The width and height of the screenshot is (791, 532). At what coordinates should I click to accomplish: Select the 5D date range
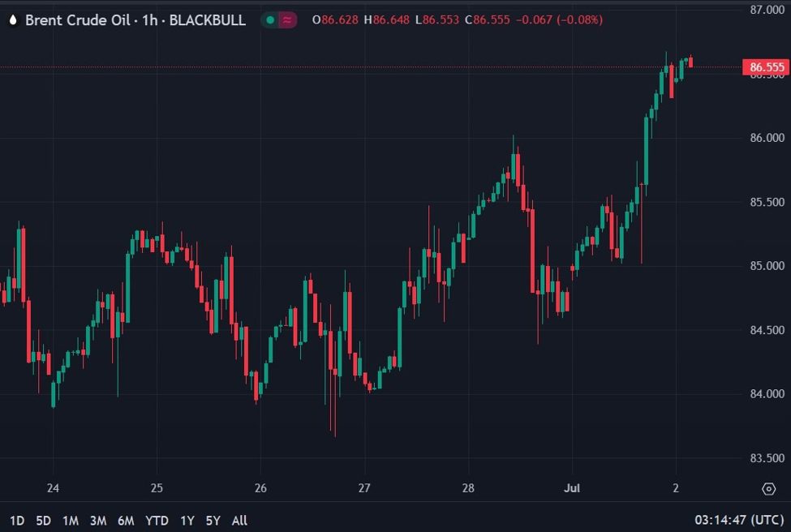[x=44, y=521]
